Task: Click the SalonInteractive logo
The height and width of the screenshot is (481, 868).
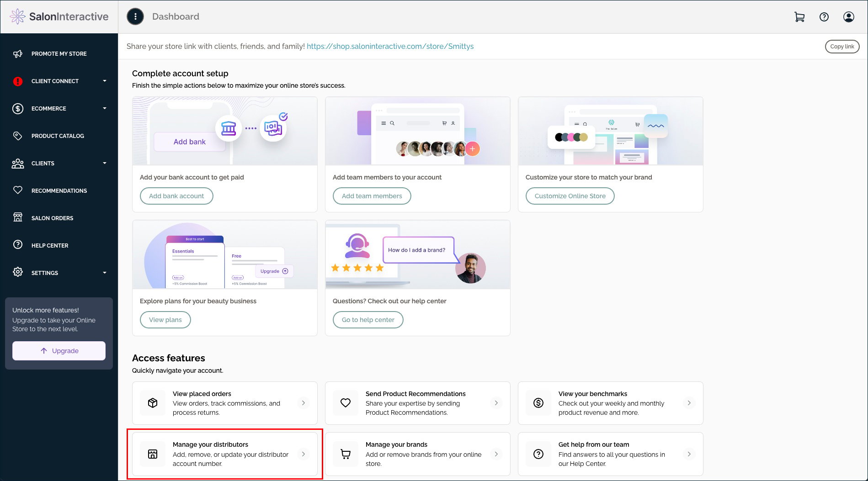Action: pos(59,16)
